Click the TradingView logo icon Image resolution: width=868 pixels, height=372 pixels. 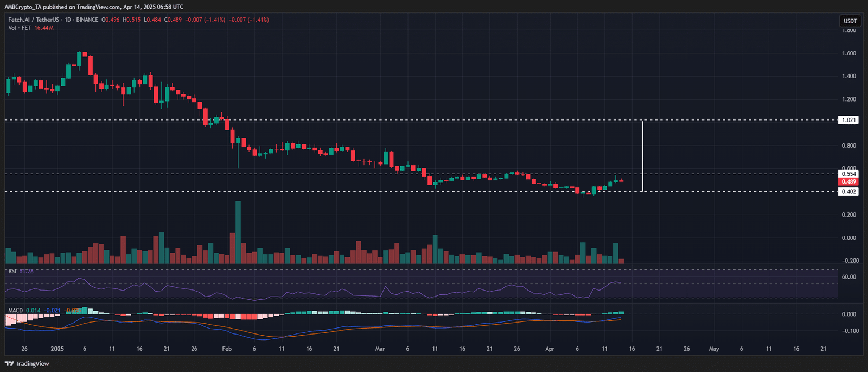pos(9,364)
